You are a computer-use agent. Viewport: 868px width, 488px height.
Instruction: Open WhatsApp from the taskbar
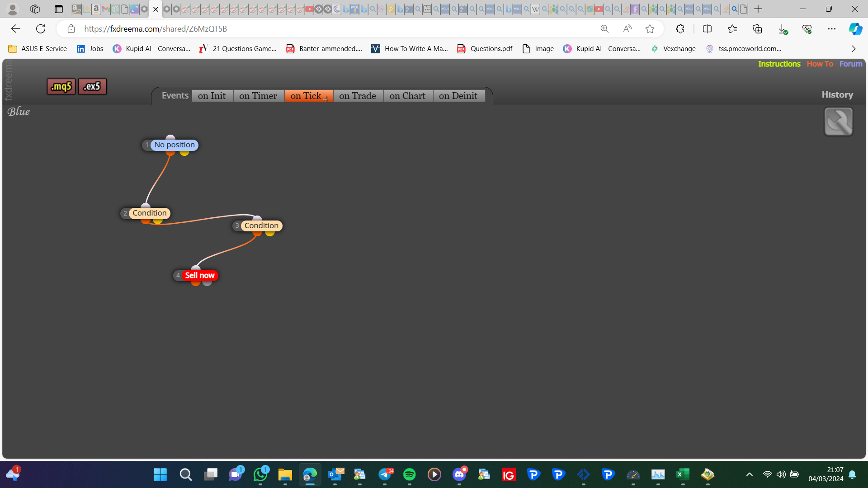point(261,474)
